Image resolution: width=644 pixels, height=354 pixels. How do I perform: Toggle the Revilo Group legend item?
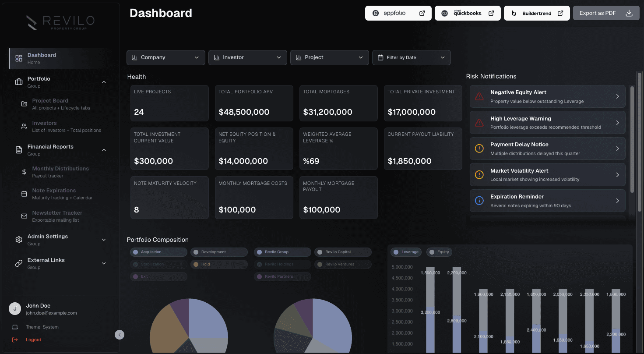pos(282,252)
